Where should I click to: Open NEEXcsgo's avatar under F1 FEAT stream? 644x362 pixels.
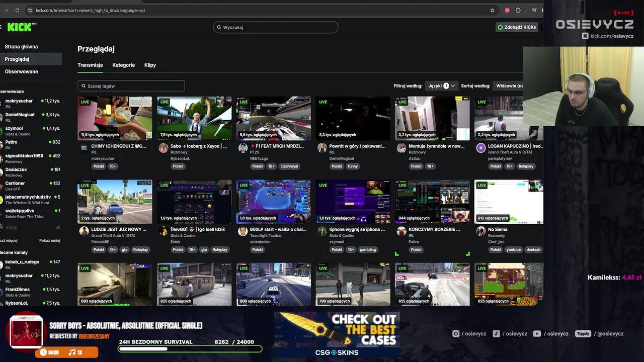(x=243, y=148)
